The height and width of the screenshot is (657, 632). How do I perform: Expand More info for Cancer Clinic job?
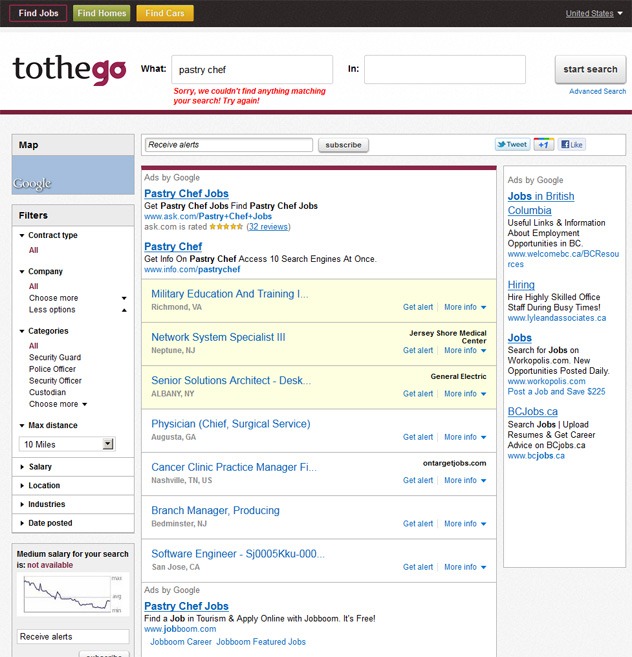tap(465, 480)
